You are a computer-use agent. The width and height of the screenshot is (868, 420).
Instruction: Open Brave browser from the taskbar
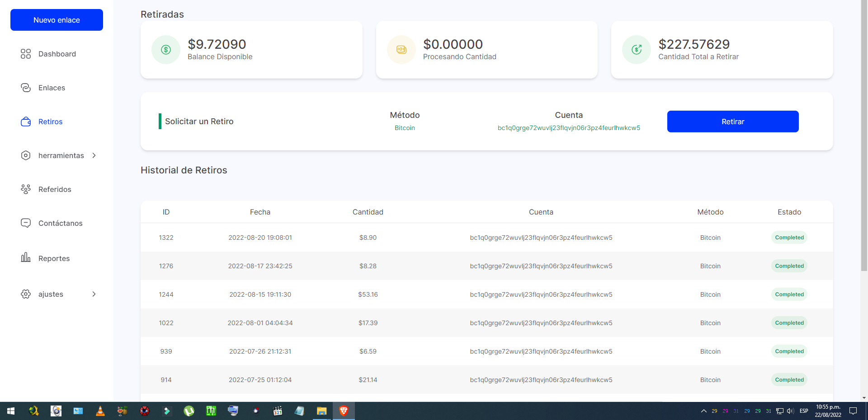click(x=344, y=411)
